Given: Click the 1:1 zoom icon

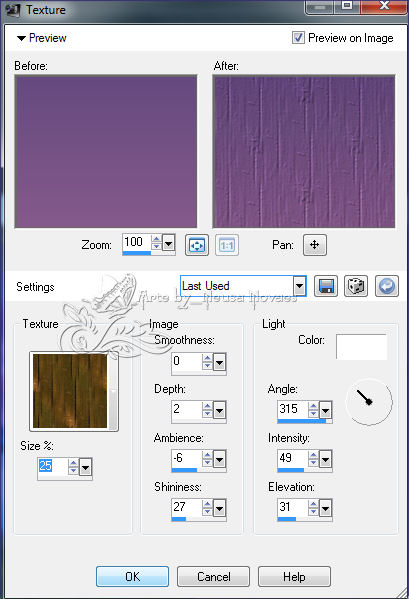Looking at the screenshot, I should [227, 245].
